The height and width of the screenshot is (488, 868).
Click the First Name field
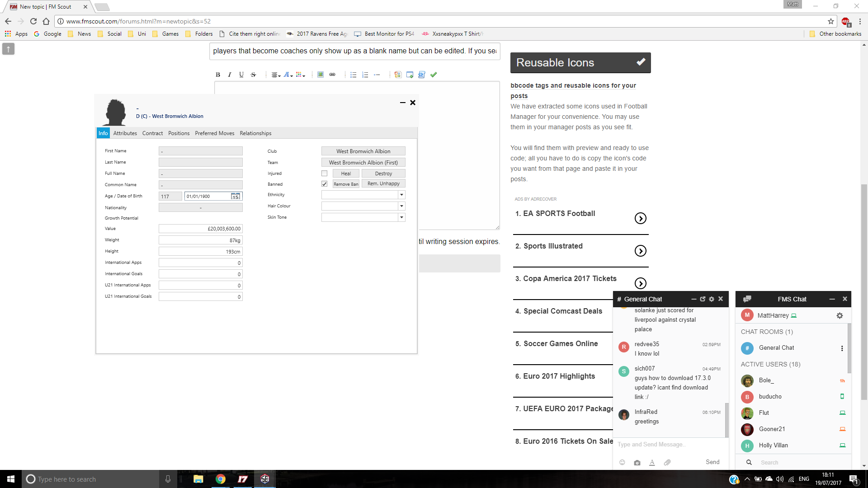(200, 151)
